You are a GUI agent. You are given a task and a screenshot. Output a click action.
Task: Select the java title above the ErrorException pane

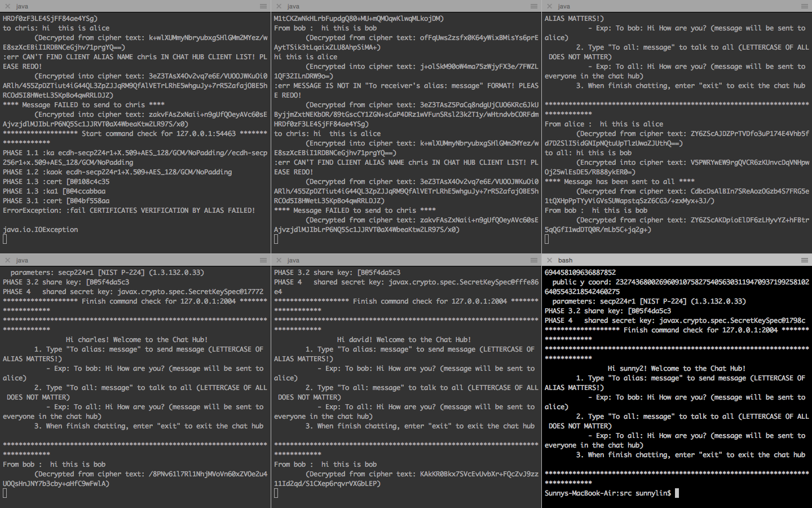pos(22,6)
